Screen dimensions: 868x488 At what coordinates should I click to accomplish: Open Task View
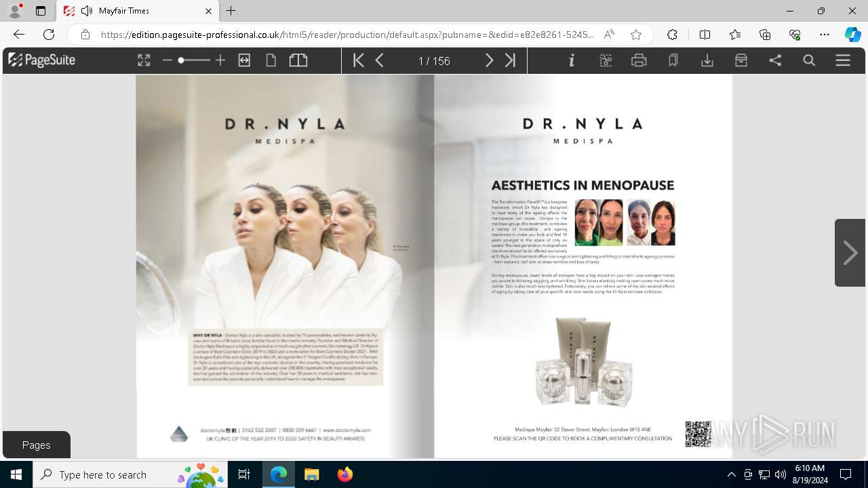(x=244, y=474)
